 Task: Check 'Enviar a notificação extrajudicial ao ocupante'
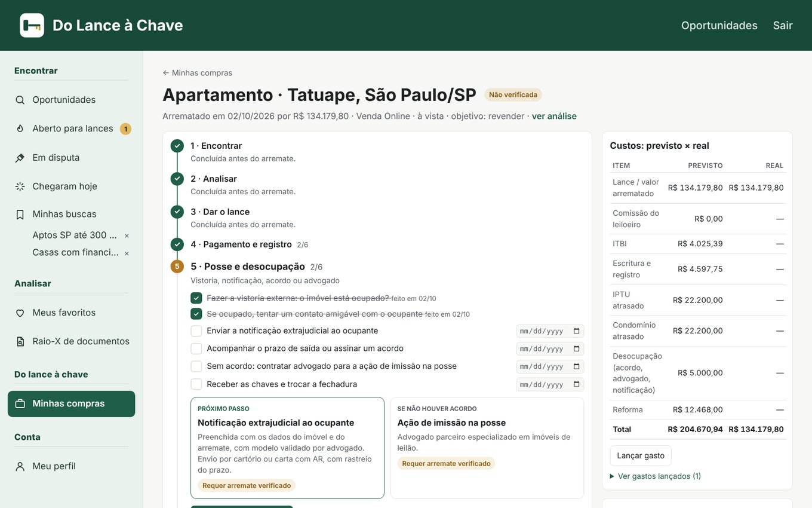tap(196, 331)
